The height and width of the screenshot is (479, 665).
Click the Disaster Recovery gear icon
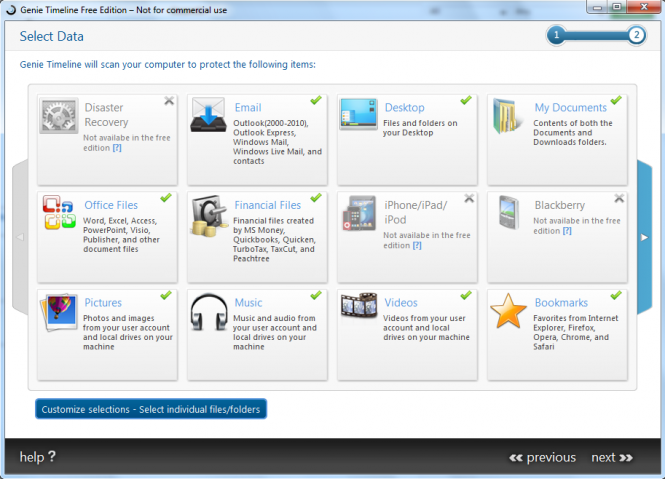[59, 116]
